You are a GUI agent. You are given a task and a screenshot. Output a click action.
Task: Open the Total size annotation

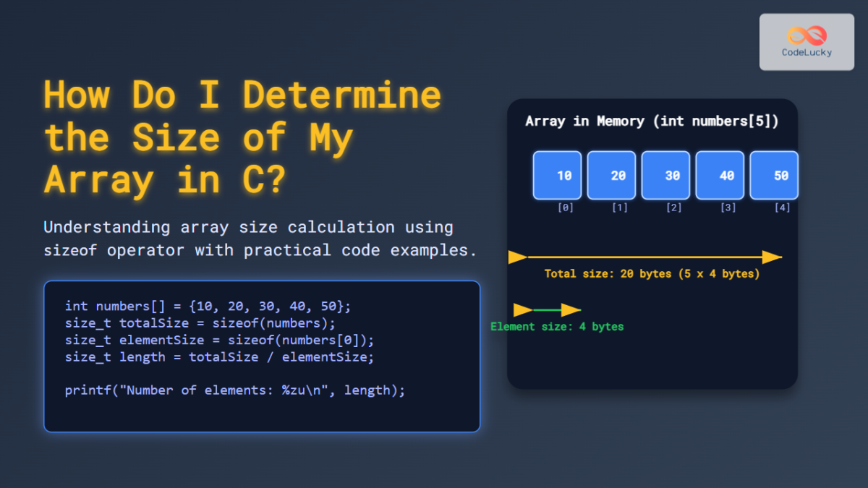[652, 274]
